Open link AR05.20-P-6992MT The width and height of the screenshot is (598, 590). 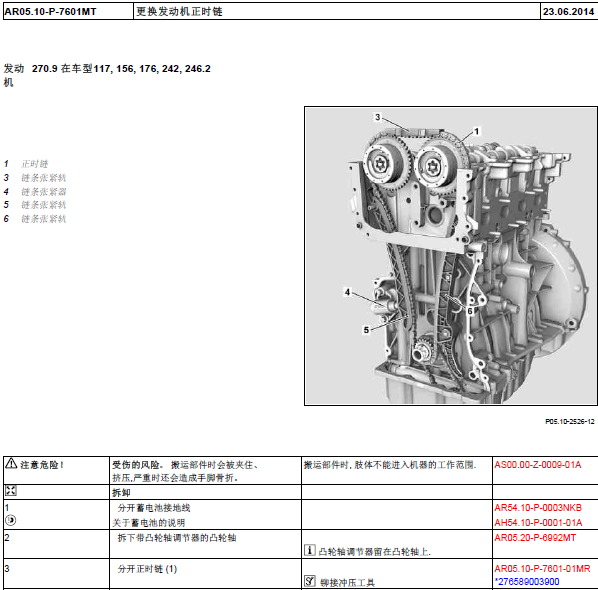pyautogui.click(x=535, y=538)
